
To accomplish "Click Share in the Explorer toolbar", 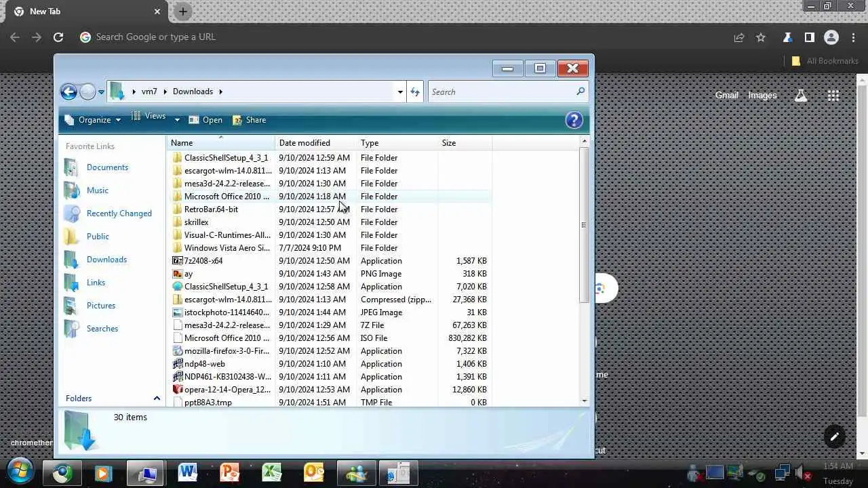I will (x=249, y=120).
